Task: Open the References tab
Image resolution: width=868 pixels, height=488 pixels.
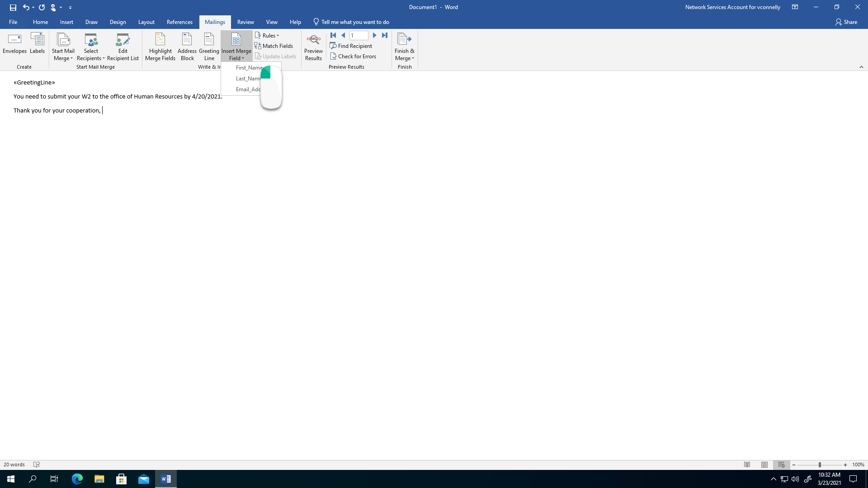Action: [x=179, y=22]
